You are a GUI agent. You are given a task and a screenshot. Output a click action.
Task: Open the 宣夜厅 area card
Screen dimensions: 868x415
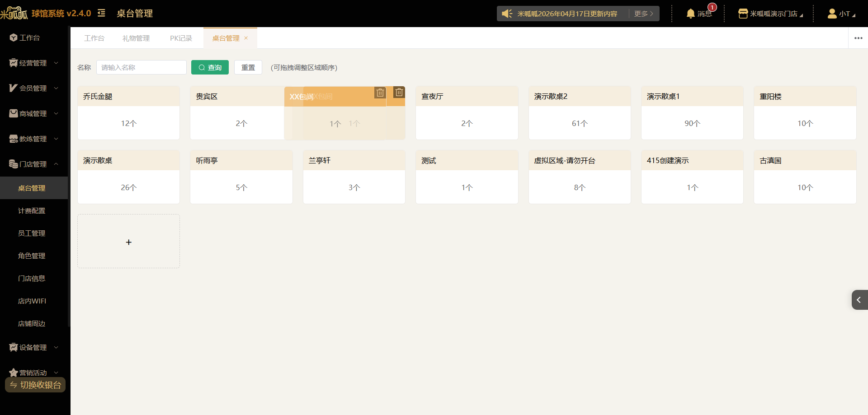[467, 113]
